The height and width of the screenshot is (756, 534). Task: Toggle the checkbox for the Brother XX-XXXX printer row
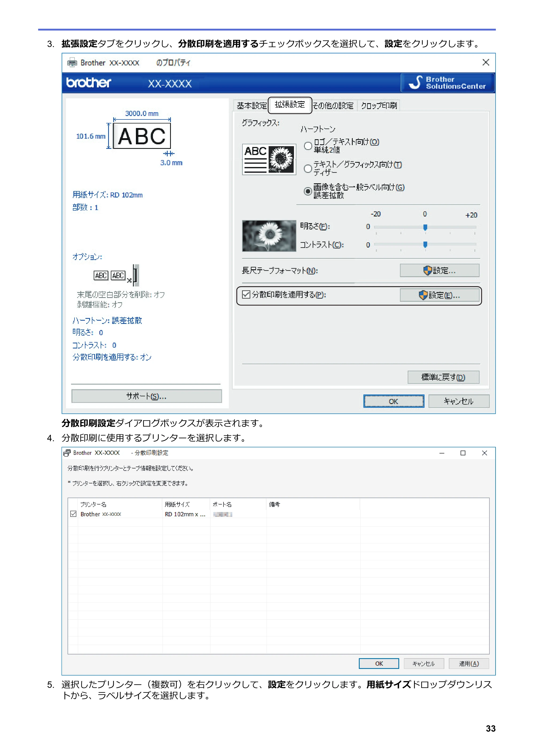tap(73, 514)
